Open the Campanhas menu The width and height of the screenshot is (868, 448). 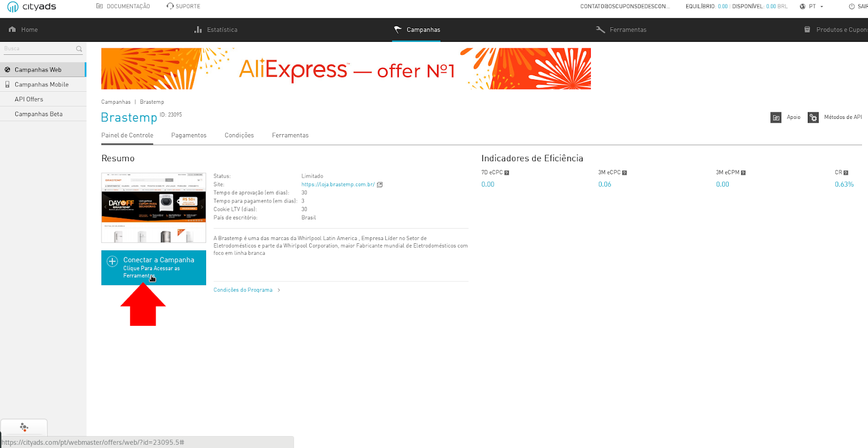click(x=423, y=30)
